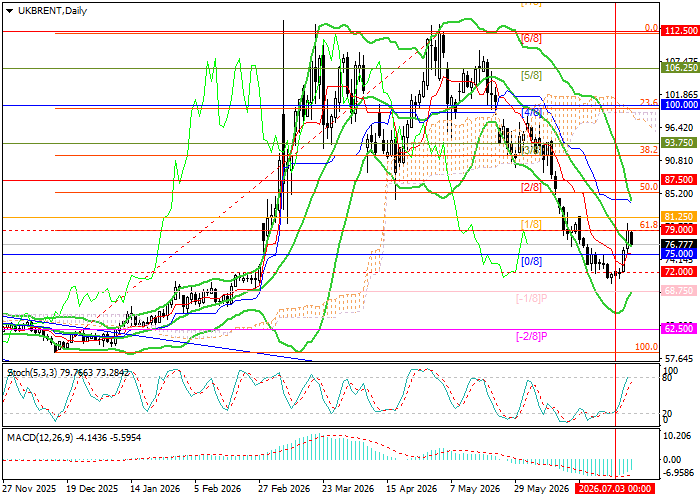Select the [6/8] Murrey level label
Image resolution: width=700 pixels, height=500 pixels.
pyautogui.click(x=531, y=38)
